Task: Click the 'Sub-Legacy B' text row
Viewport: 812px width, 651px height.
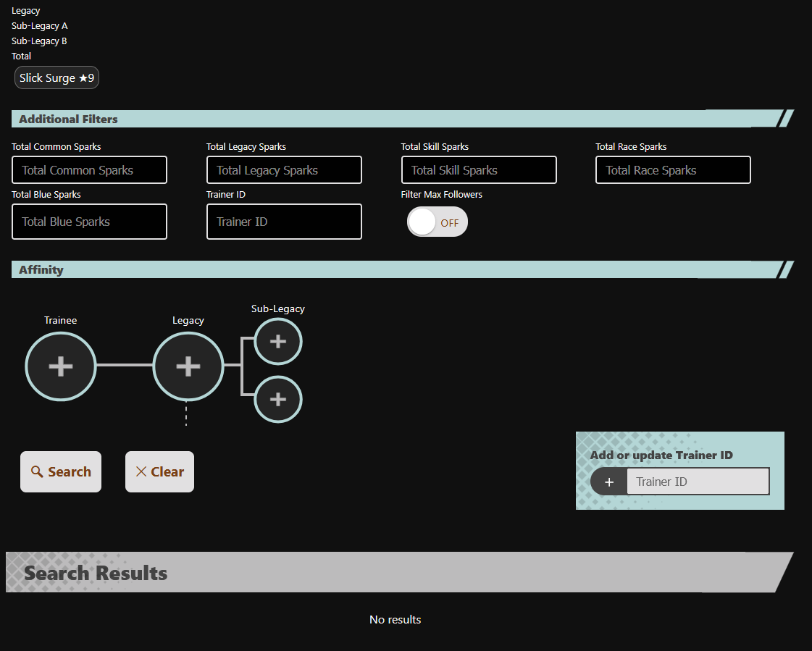Action: 39,41
